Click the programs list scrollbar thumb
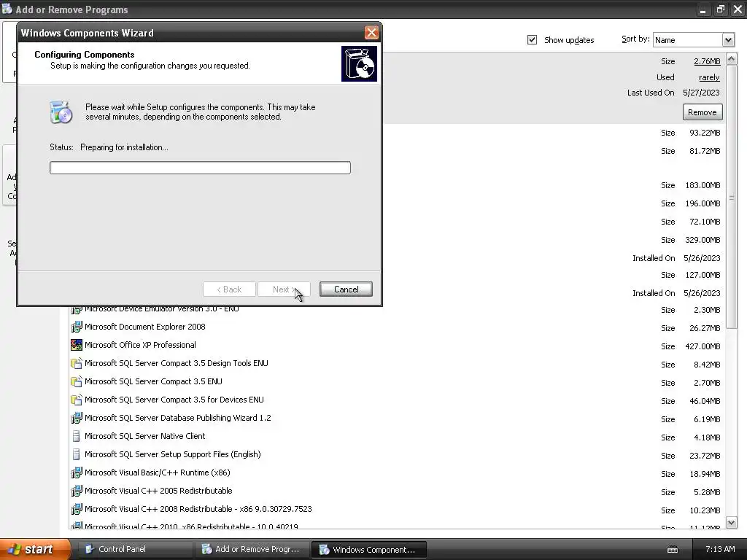Image resolution: width=747 pixels, height=560 pixels. tap(731, 197)
